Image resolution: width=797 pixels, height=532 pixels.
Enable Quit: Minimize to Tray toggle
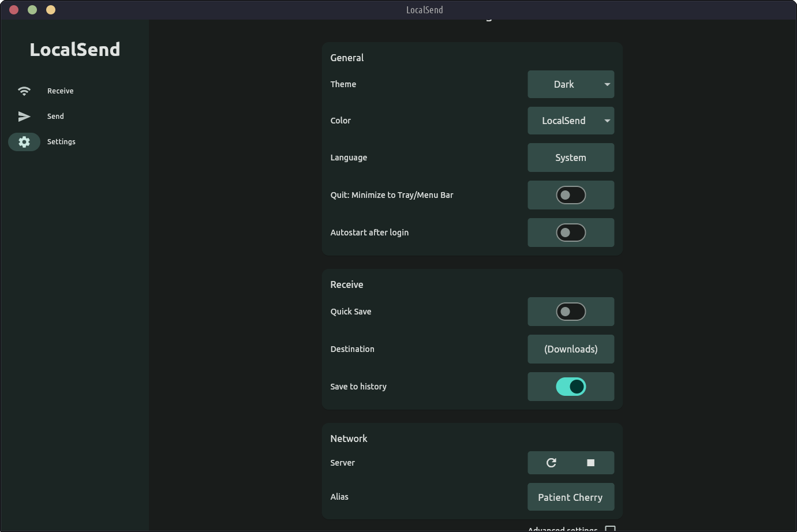pyautogui.click(x=571, y=195)
